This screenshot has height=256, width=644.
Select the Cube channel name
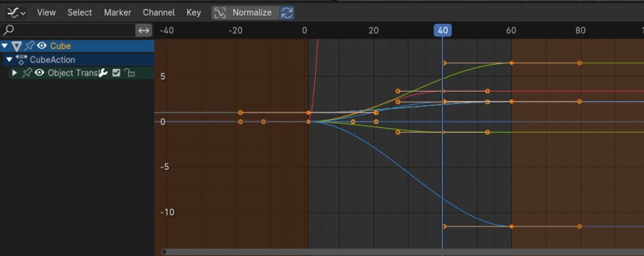click(61, 46)
